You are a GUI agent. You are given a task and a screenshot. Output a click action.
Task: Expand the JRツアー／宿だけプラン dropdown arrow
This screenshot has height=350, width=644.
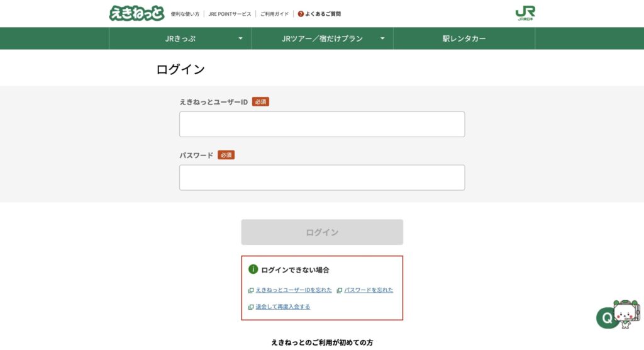[x=382, y=38]
